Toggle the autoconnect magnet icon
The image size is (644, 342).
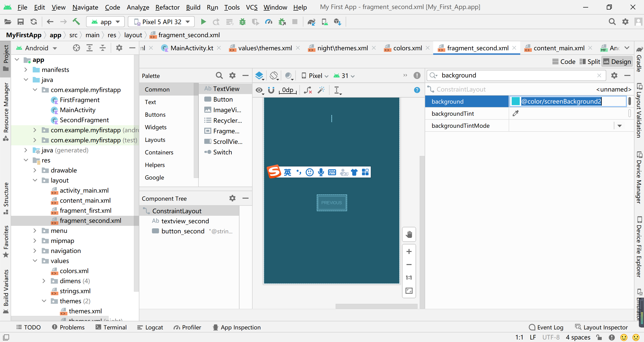click(271, 90)
